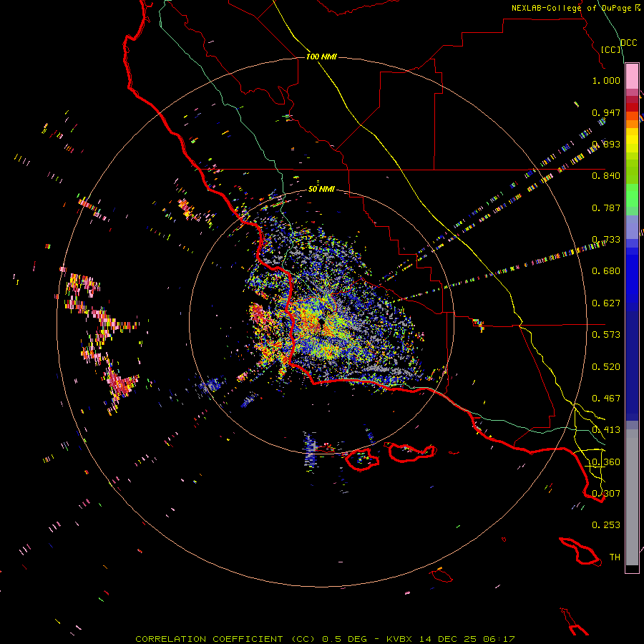The image size is (644, 644).
Task: Click the 0.573 color scale value
Action: click(x=606, y=335)
